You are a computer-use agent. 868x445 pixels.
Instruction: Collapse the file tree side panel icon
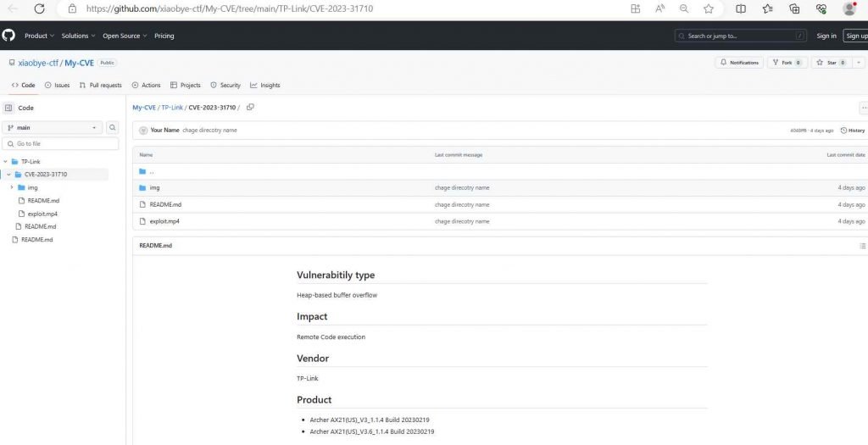(x=8, y=108)
